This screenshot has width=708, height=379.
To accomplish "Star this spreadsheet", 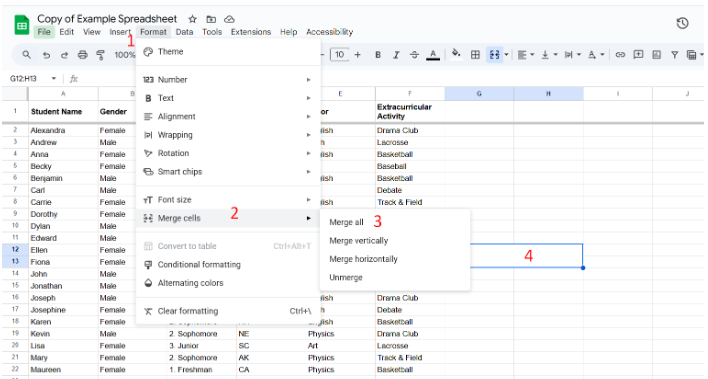I will pyautogui.click(x=192, y=19).
